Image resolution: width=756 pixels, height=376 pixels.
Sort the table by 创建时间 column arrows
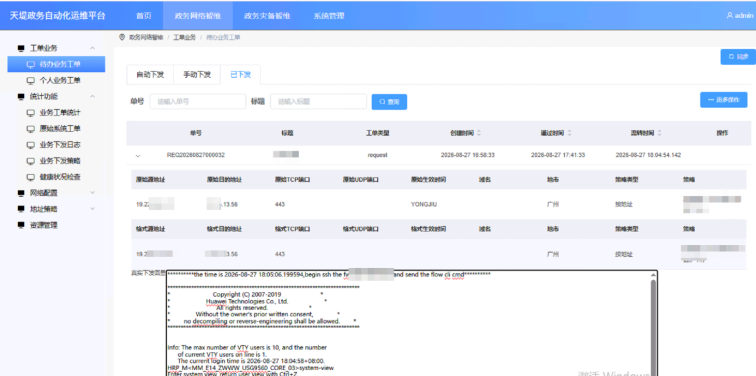tap(479, 133)
